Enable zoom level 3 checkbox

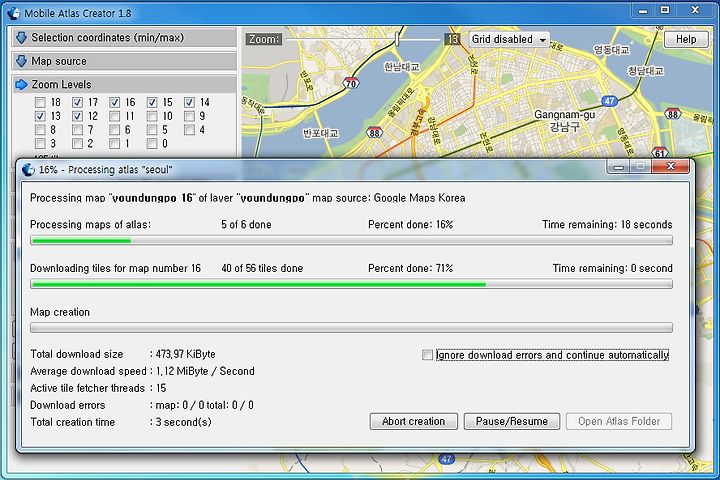(40, 143)
